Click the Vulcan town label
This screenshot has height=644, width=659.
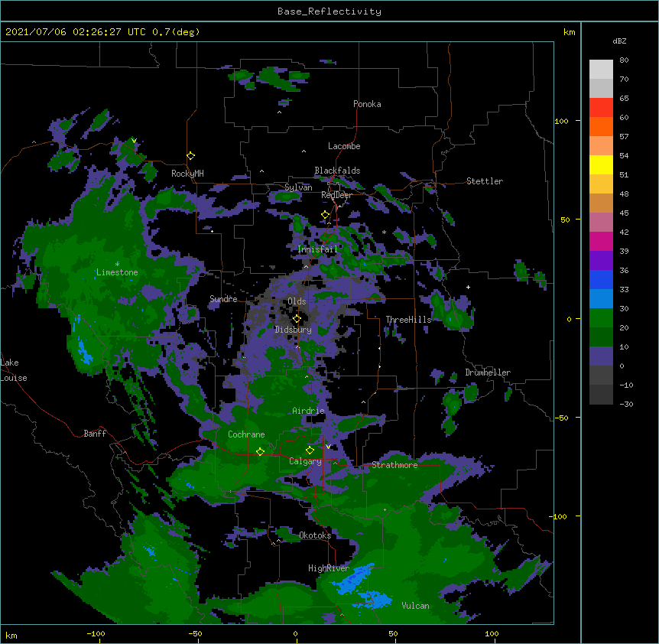tap(415, 606)
